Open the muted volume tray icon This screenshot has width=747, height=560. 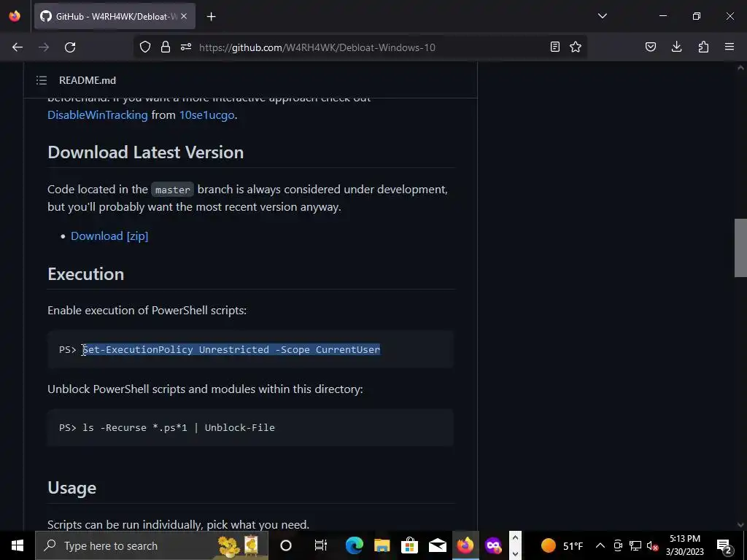653,545
